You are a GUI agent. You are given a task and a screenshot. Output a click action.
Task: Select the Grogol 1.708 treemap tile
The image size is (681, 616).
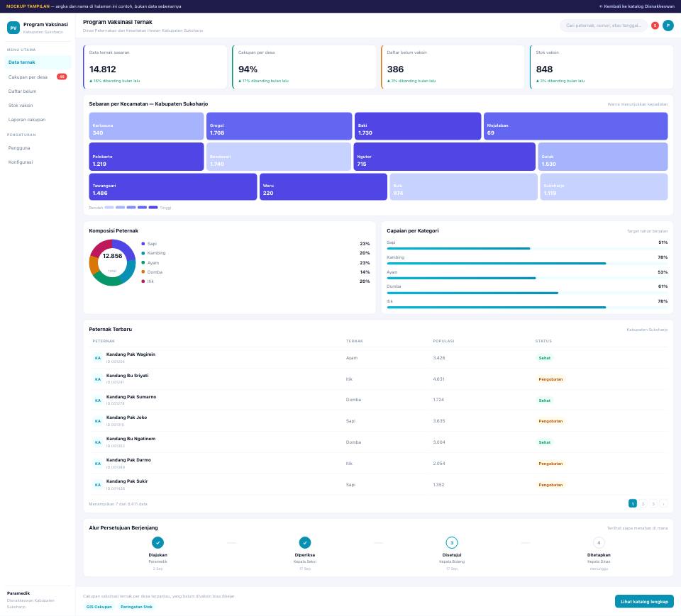(x=279, y=126)
